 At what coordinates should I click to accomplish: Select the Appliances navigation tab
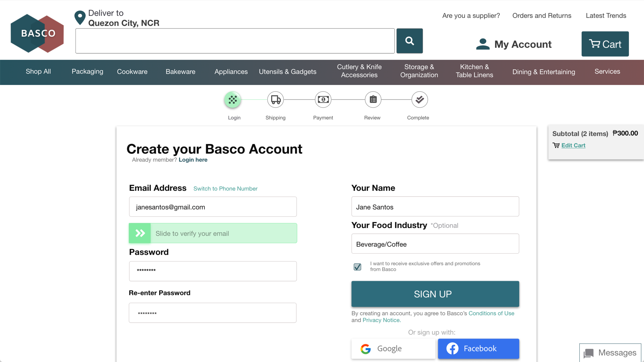[231, 71]
